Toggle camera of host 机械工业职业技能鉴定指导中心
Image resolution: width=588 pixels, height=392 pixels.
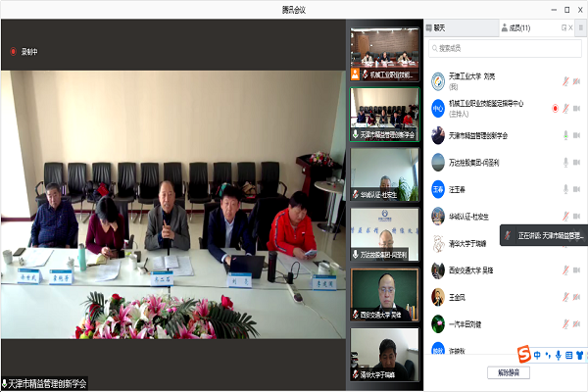[577, 109]
